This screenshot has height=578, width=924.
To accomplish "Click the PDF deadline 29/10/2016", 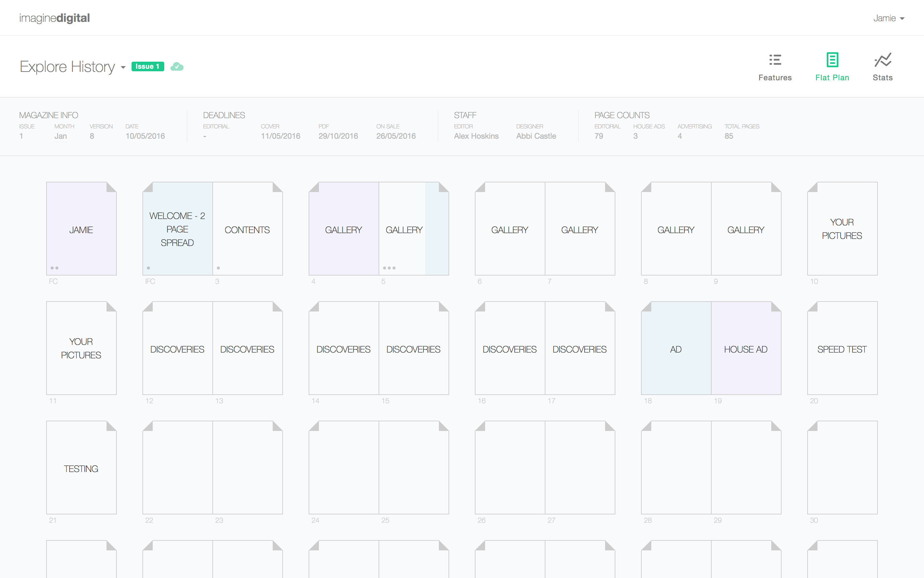I will pyautogui.click(x=338, y=136).
